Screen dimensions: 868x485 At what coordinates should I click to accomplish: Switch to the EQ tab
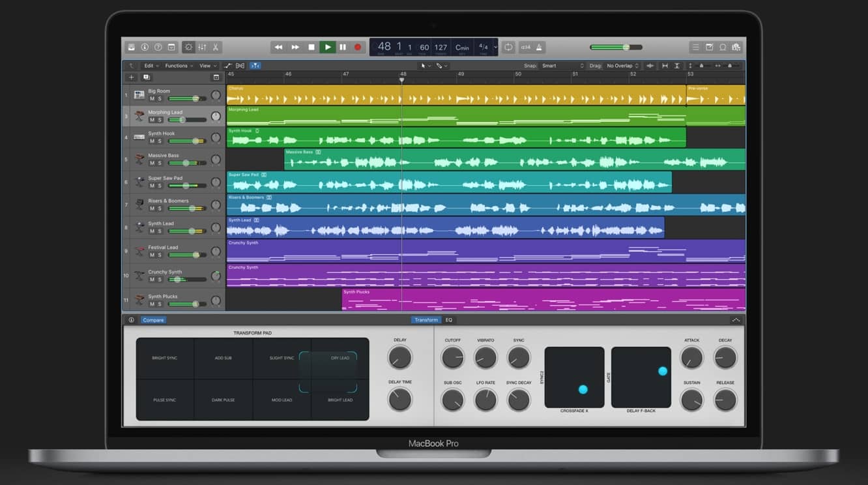click(x=448, y=320)
